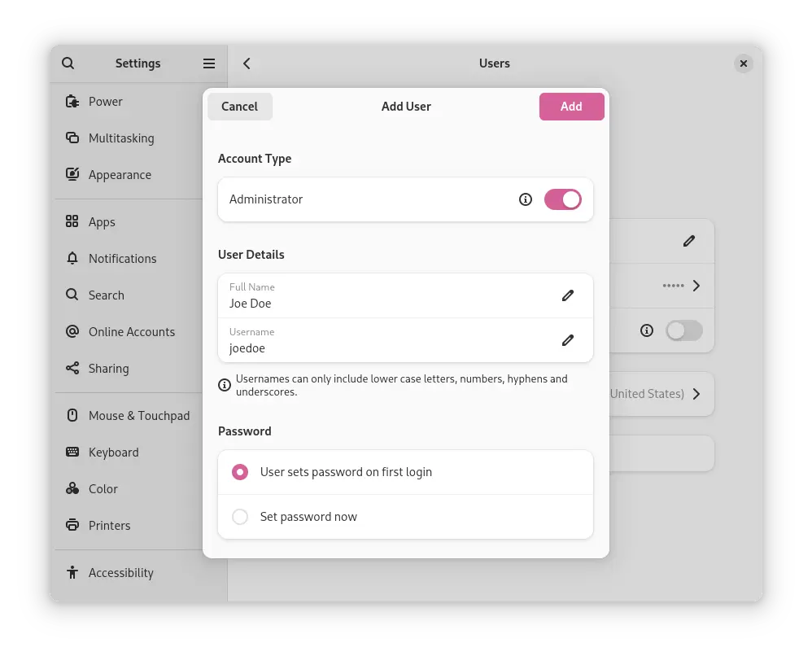Expand the language row chevron (United States)
The width and height of the screenshot is (812, 656).
point(696,394)
